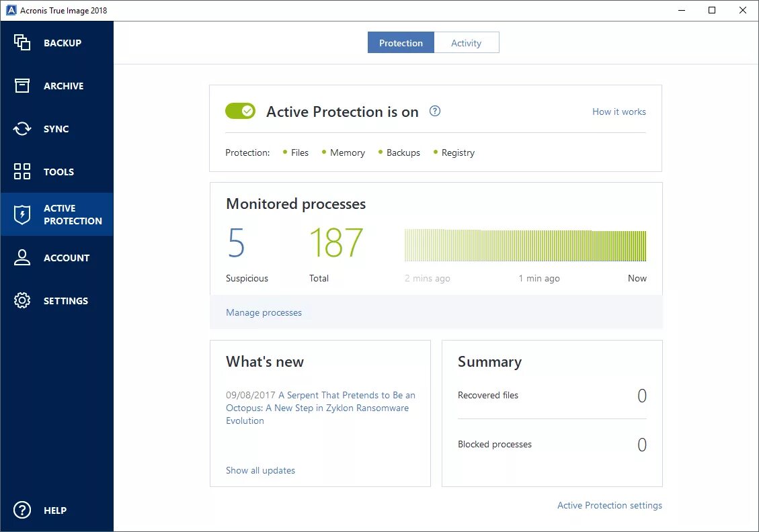This screenshot has height=532, width=759.
Task: Click the Backups protection item
Action: click(x=399, y=152)
